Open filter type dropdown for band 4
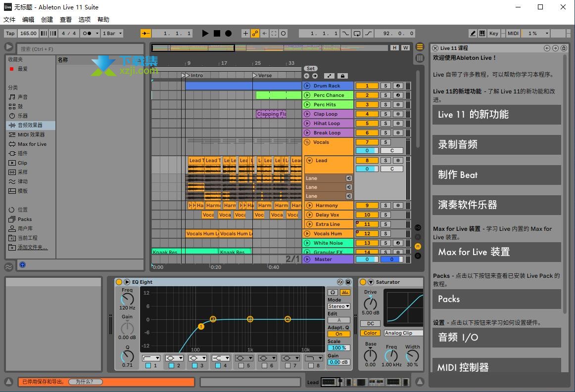The height and width of the screenshot is (392, 575). tap(221, 358)
